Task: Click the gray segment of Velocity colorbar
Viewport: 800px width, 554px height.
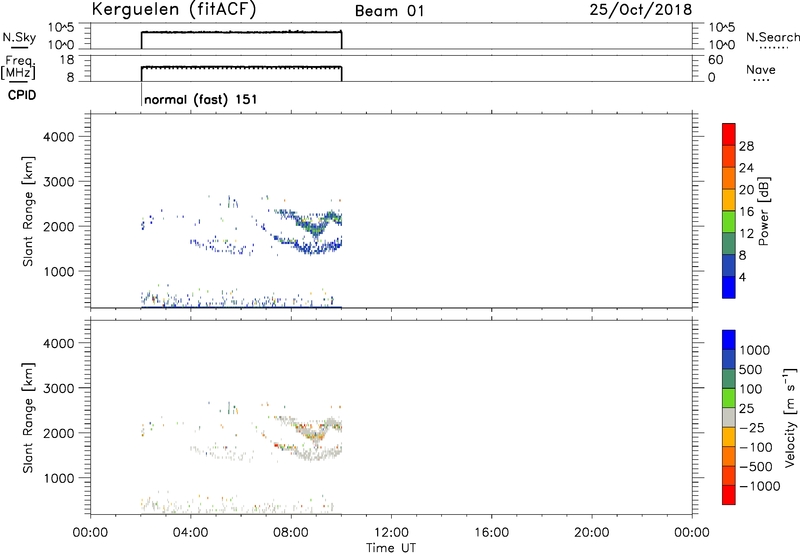Action: pyautogui.click(x=729, y=418)
